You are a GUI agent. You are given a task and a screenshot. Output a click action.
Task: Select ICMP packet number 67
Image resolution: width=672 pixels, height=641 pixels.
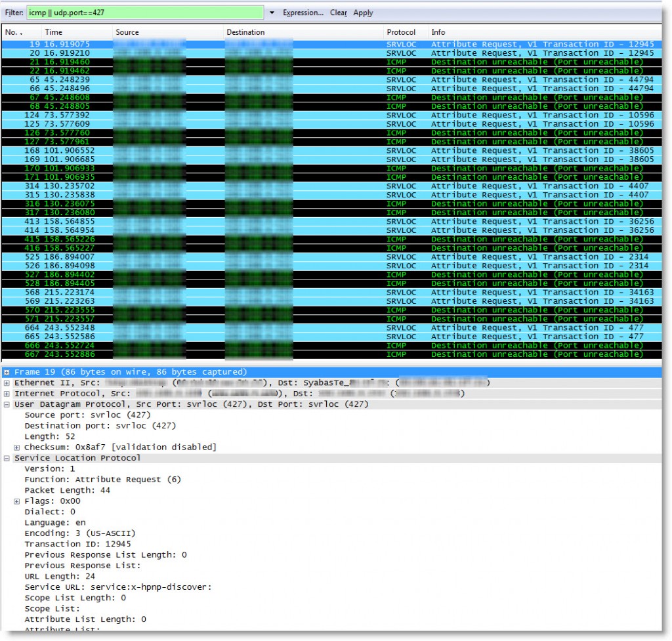click(x=331, y=97)
